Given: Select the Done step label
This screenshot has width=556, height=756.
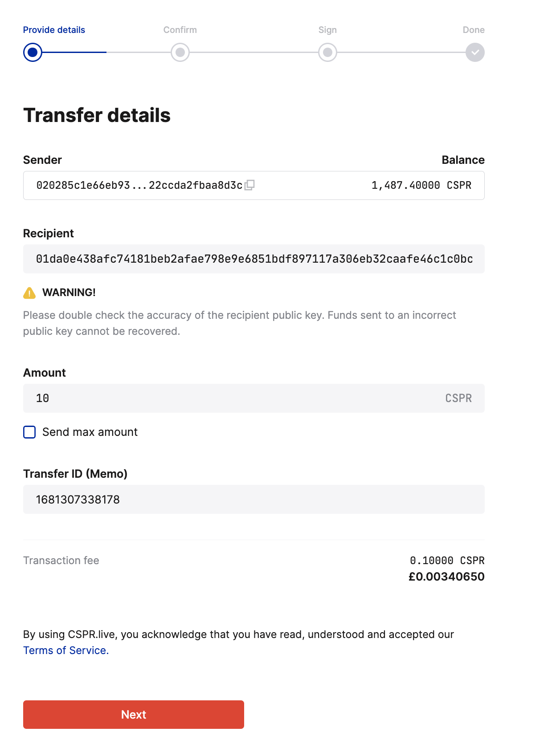Looking at the screenshot, I should (474, 30).
